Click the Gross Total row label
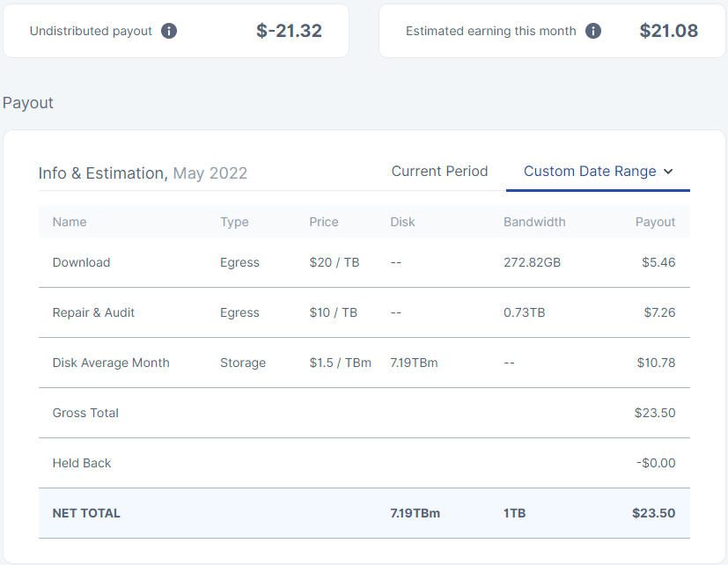This screenshot has height=565, width=728. (85, 413)
